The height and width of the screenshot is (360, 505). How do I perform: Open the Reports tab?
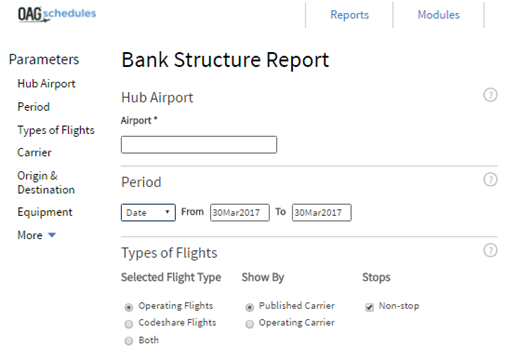pos(349,15)
